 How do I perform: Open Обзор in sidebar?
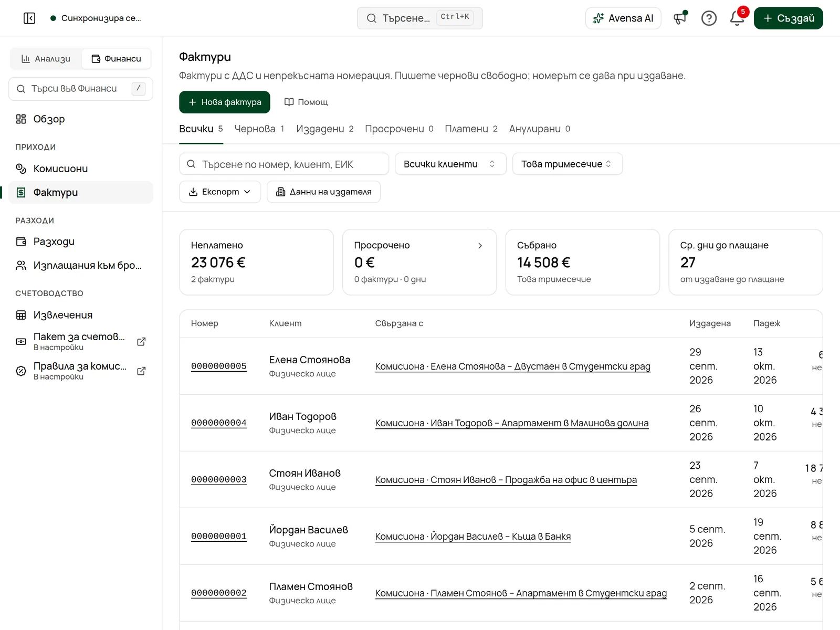81,119
